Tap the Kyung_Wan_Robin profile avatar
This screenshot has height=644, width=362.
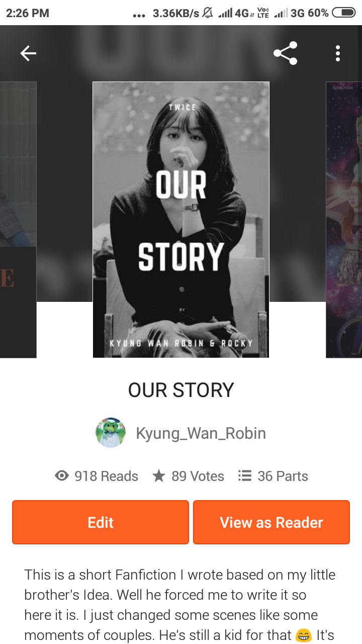111,433
